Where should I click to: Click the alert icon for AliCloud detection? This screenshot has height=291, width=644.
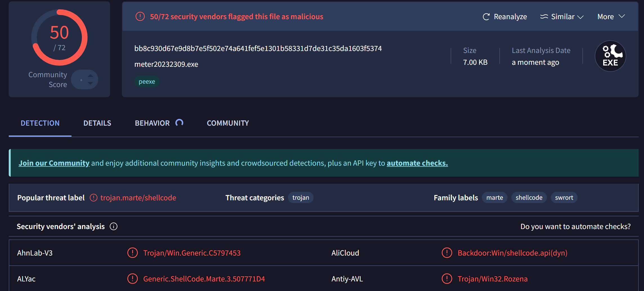(447, 253)
